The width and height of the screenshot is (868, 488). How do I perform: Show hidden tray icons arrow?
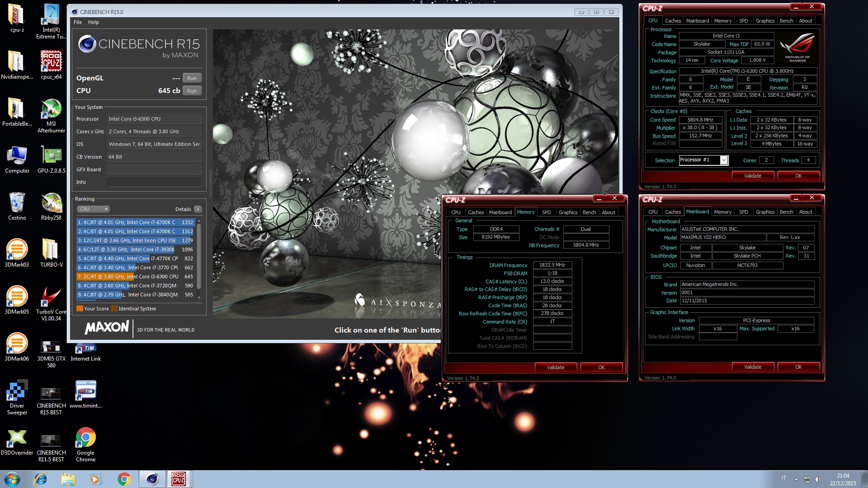[x=796, y=479]
